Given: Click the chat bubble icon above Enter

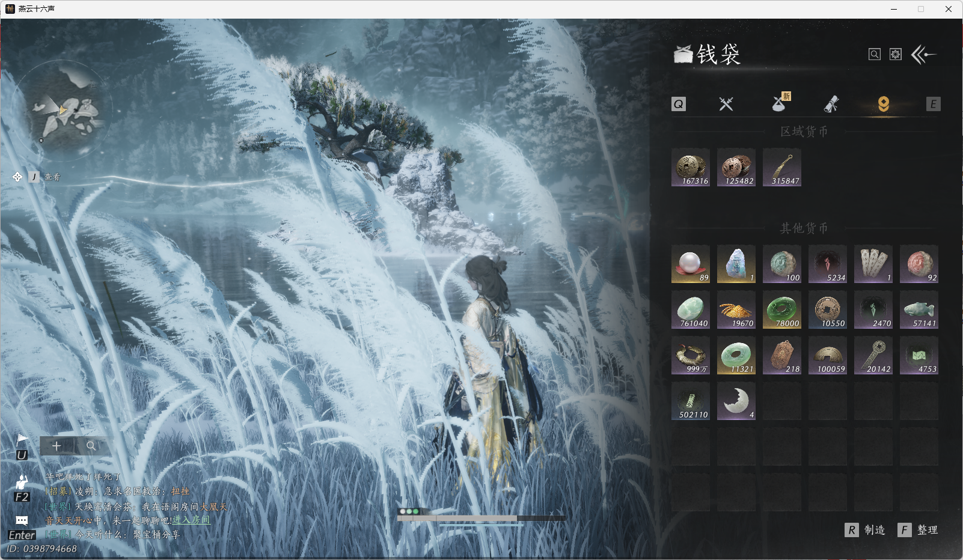Looking at the screenshot, I should point(22,520).
